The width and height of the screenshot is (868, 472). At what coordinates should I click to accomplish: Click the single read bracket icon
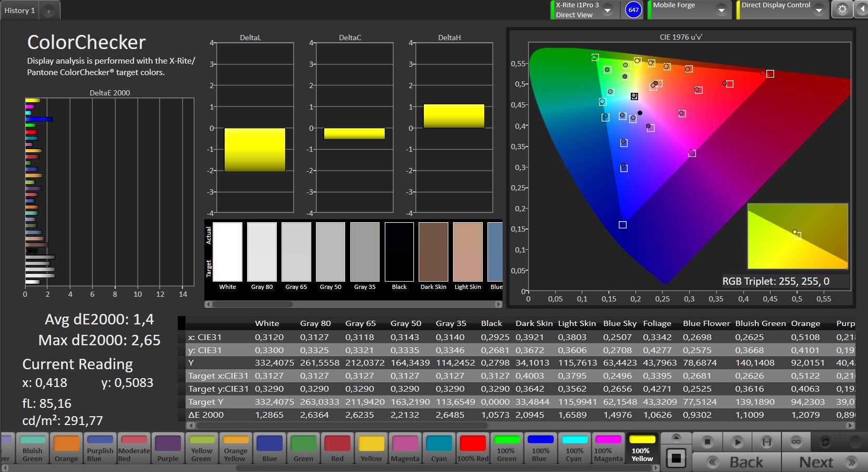pos(767,442)
